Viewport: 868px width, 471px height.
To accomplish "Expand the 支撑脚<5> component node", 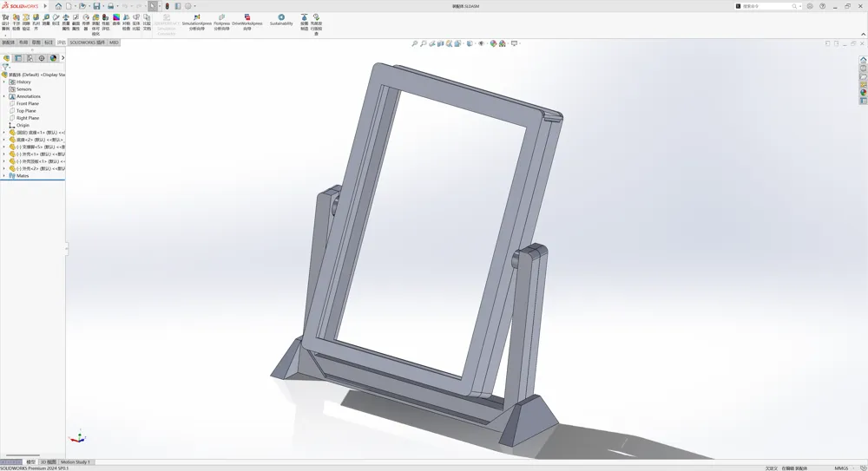I will pyautogui.click(x=3, y=147).
